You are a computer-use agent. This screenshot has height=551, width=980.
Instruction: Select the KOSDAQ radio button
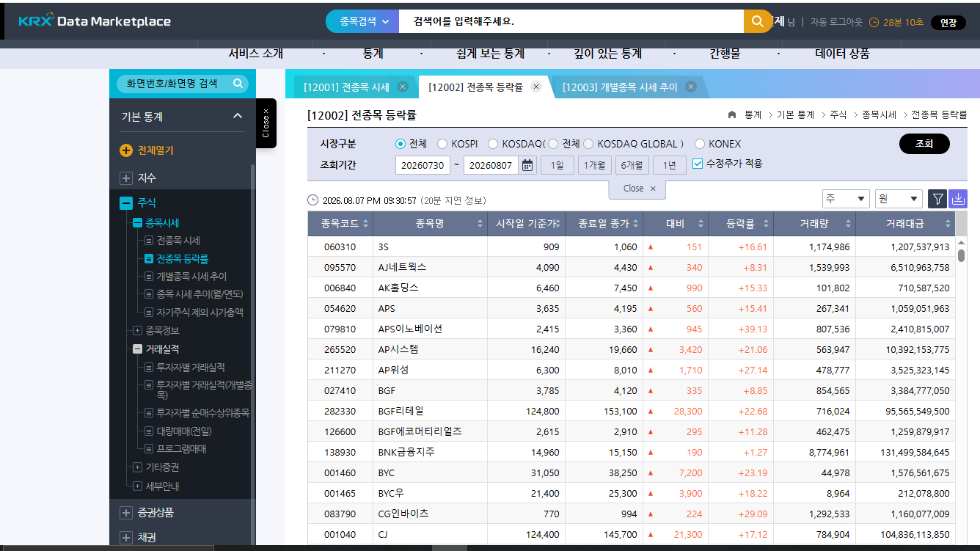(x=493, y=144)
